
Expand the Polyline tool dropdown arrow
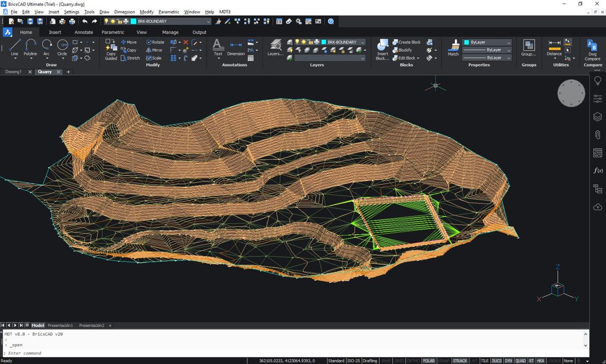pos(30,59)
